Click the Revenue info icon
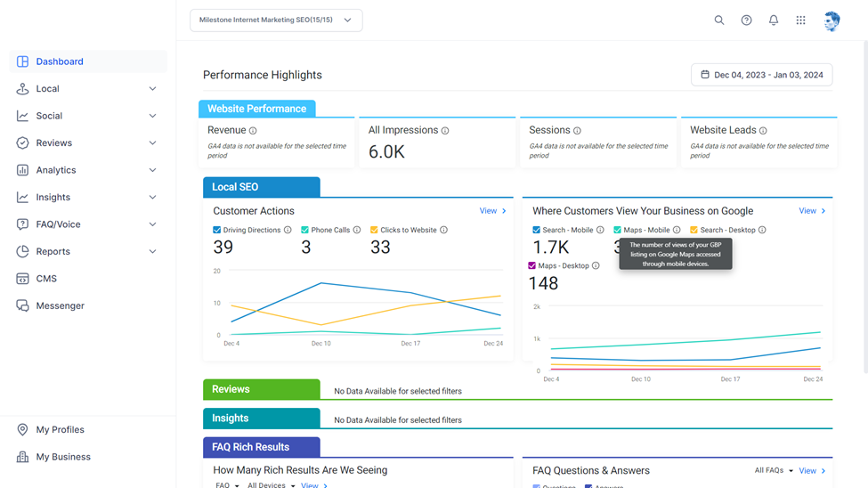The width and height of the screenshot is (868, 488). pyautogui.click(x=253, y=131)
